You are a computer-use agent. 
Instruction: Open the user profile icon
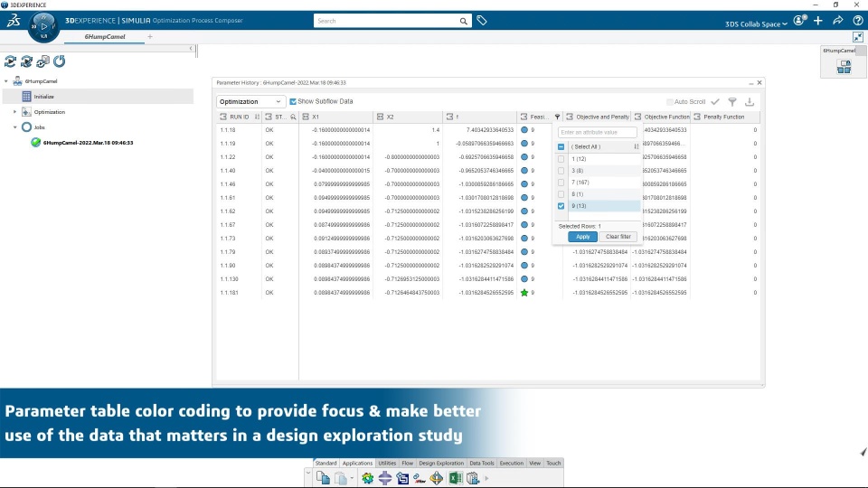click(x=799, y=21)
